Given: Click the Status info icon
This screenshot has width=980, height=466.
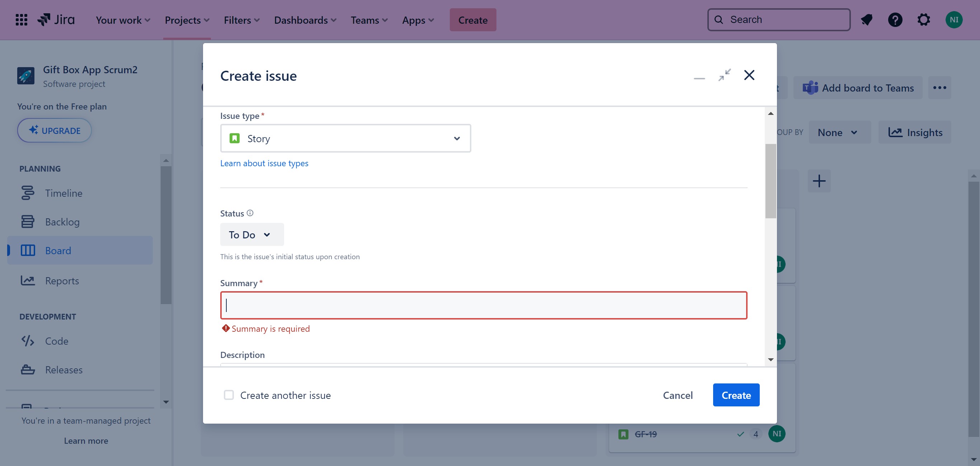Looking at the screenshot, I should 250,213.
